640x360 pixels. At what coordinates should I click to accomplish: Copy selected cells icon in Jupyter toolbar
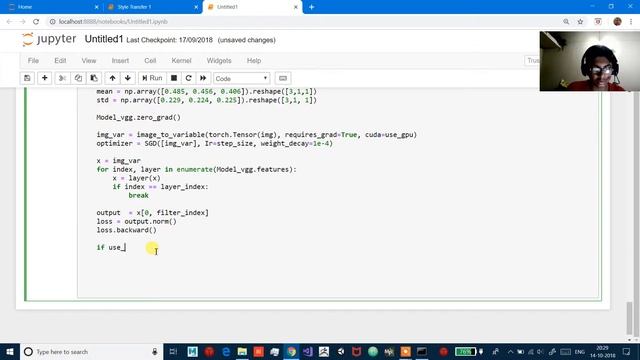click(x=78, y=78)
